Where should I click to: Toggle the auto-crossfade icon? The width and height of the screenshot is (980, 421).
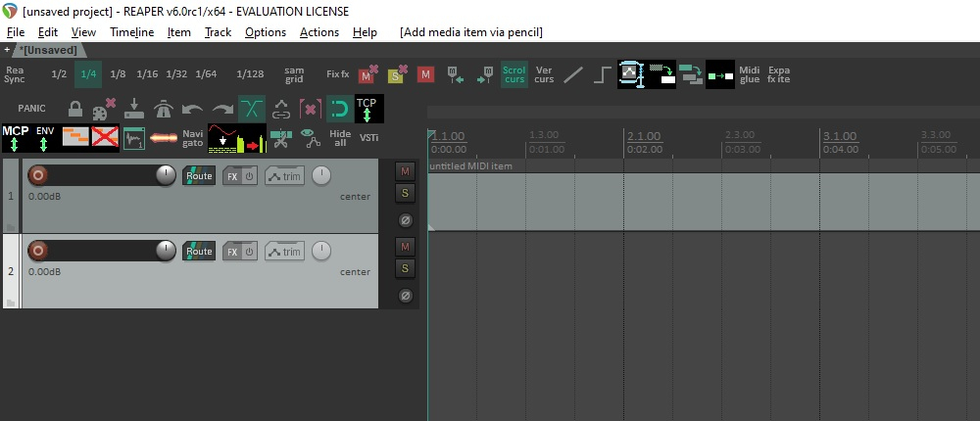click(251, 109)
